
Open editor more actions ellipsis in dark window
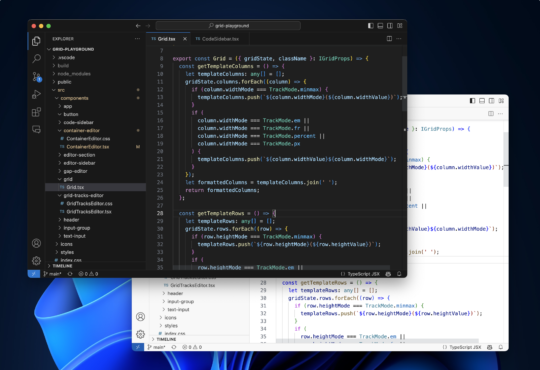(x=399, y=39)
